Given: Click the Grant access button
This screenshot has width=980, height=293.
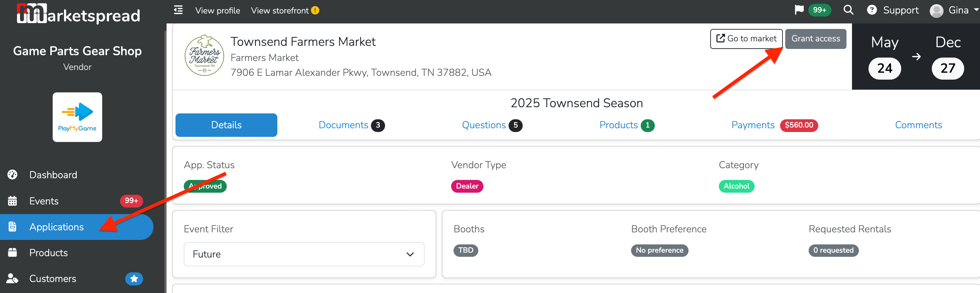Looking at the screenshot, I should point(816,39).
